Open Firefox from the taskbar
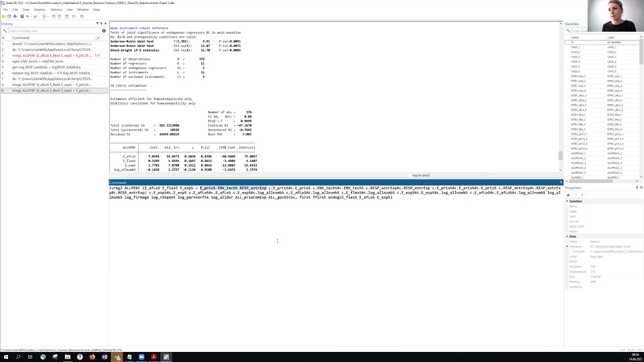Image resolution: width=644 pixels, height=362 pixels. point(92,357)
